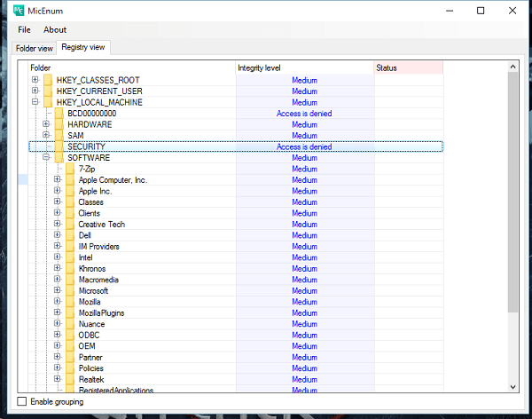Image resolution: width=532 pixels, height=419 pixels.
Task: Click Access is denied for SECURITY
Action: click(304, 146)
